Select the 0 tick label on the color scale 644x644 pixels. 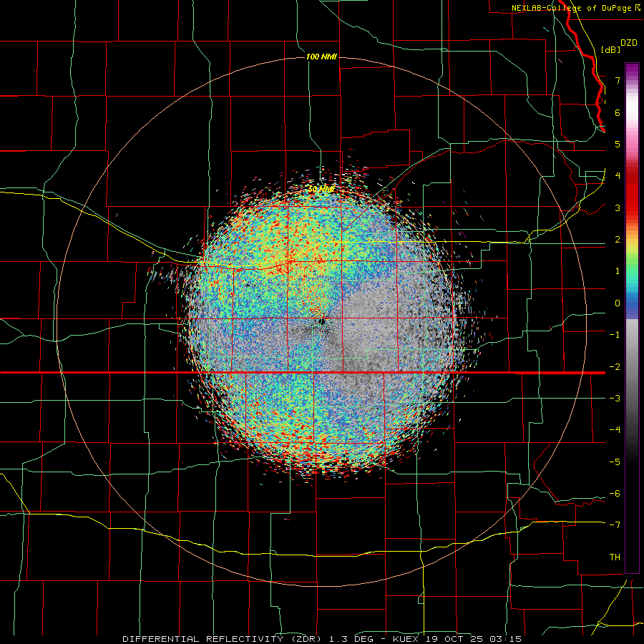click(x=618, y=303)
